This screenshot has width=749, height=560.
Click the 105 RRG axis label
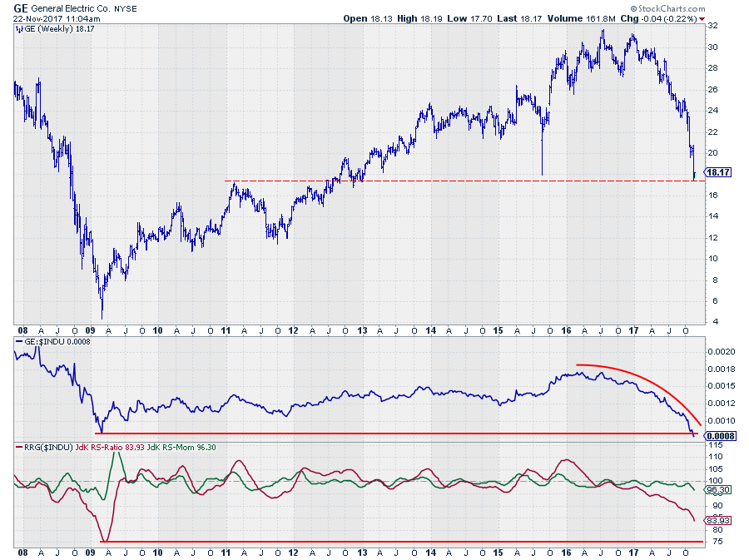pos(715,468)
